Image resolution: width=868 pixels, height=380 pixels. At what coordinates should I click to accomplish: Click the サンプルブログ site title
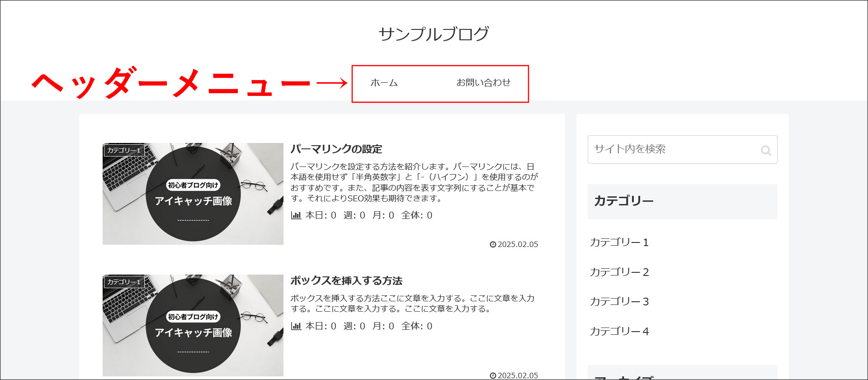pos(434,34)
